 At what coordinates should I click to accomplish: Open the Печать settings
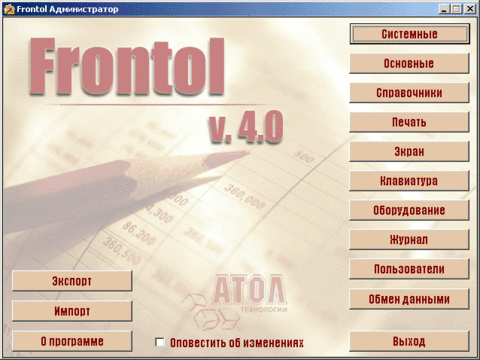(x=409, y=122)
